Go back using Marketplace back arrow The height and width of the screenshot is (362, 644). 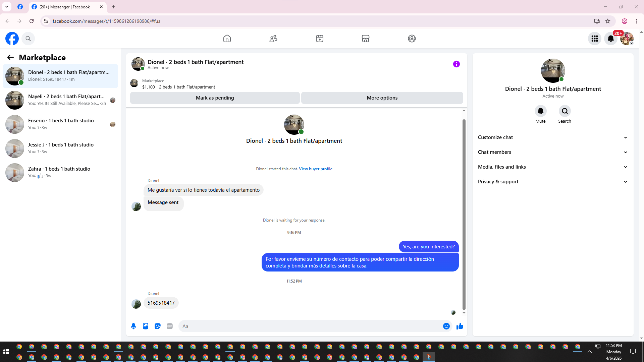pos(10,58)
